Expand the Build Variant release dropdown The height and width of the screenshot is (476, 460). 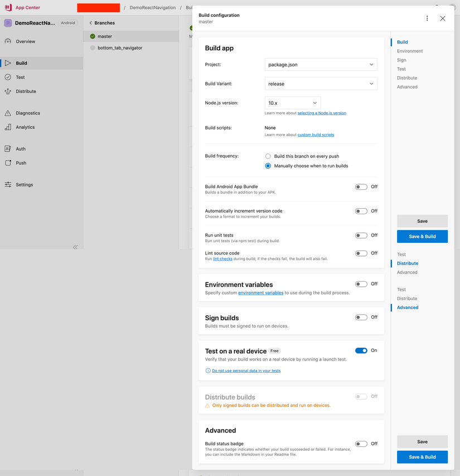pos(321,84)
